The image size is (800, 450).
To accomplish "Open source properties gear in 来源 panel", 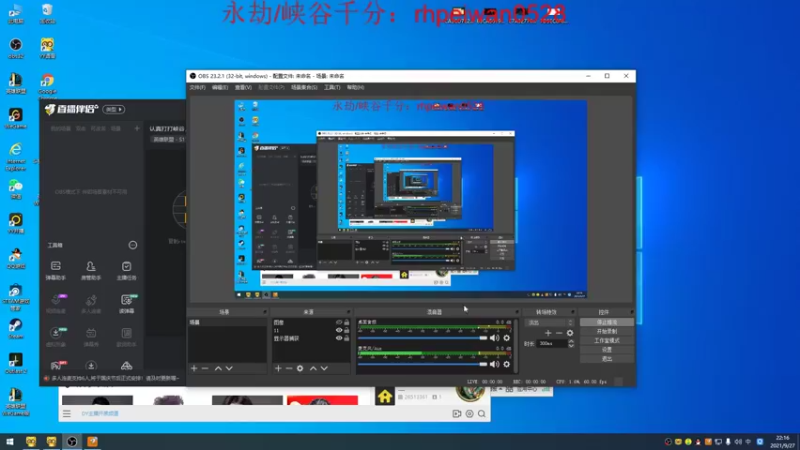I will [300, 368].
